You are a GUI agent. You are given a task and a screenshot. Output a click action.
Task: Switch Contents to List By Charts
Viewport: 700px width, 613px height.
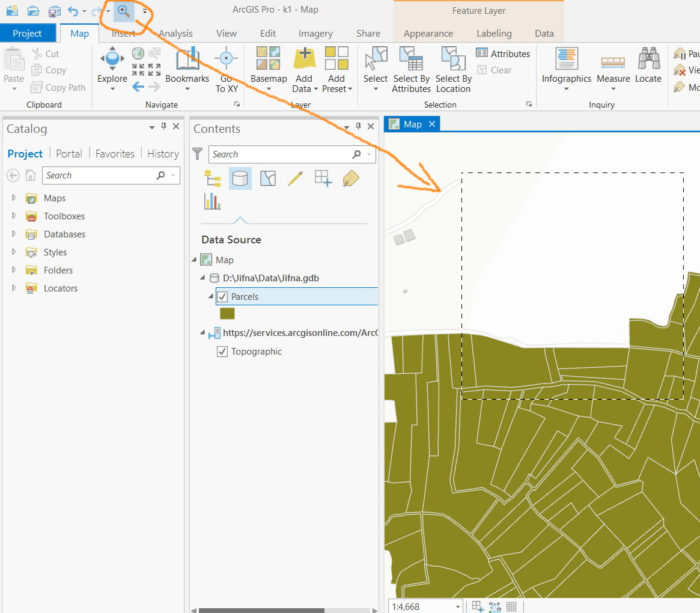pyautogui.click(x=213, y=201)
